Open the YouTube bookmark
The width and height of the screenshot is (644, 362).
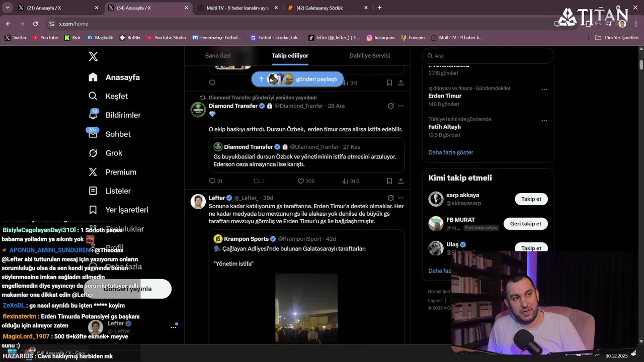point(45,38)
